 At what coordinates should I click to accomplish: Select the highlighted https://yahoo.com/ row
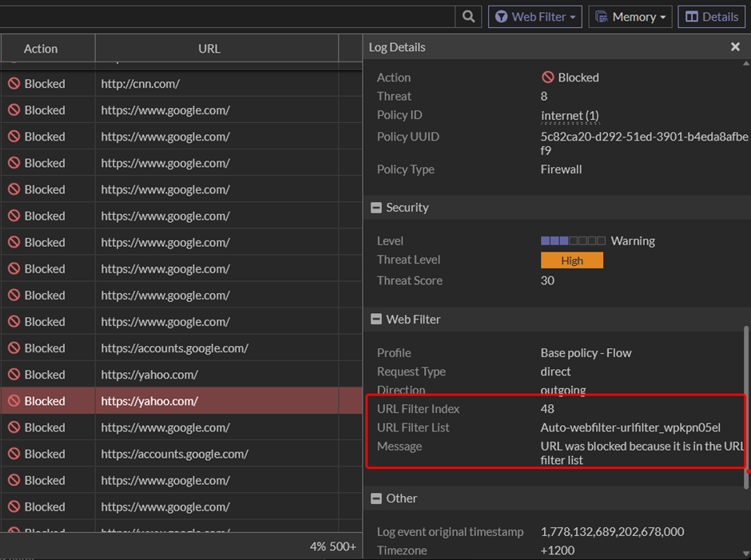pyautogui.click(x=181, y=400)
